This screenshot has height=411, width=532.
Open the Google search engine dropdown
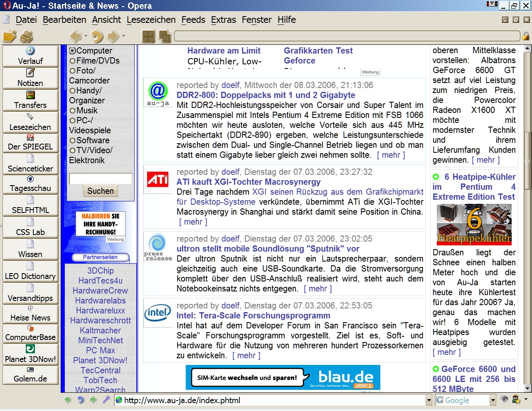(x=493, y=400)
